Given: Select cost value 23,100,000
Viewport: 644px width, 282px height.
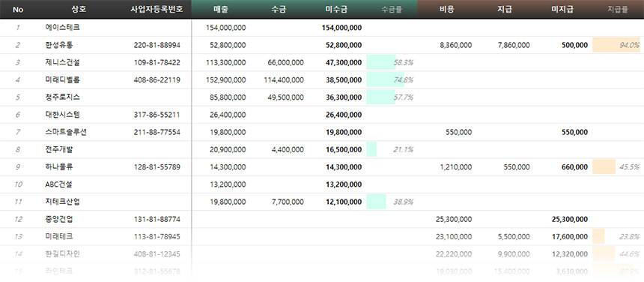Looking at the screenshot, I should [x=454, y=236].
